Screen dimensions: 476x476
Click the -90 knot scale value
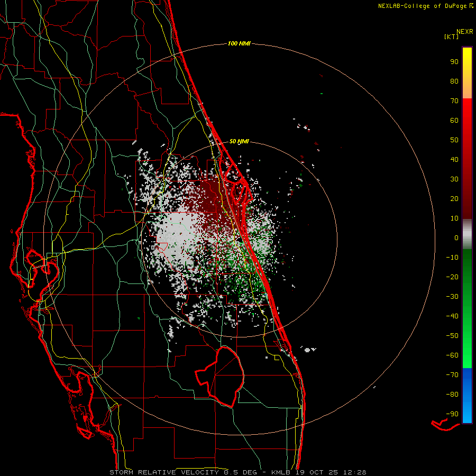click(x=452, y=414)
